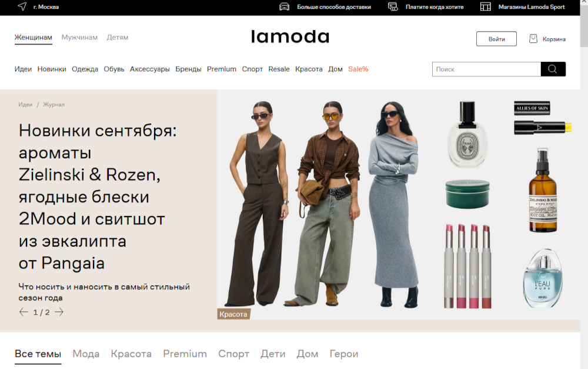The width and height of the screenshot is (588, 369).
Task: Select the Герои topic tab
Action: coord(344,354)
